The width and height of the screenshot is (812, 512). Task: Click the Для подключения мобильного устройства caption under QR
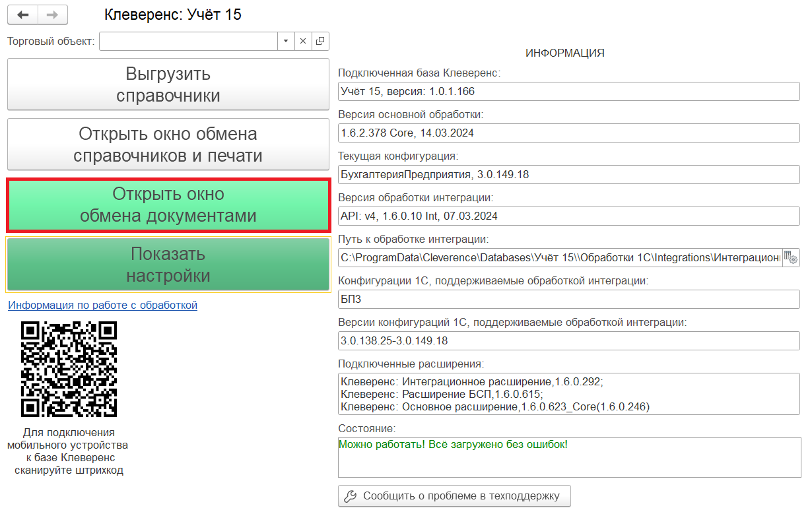(x=69, y=451)
